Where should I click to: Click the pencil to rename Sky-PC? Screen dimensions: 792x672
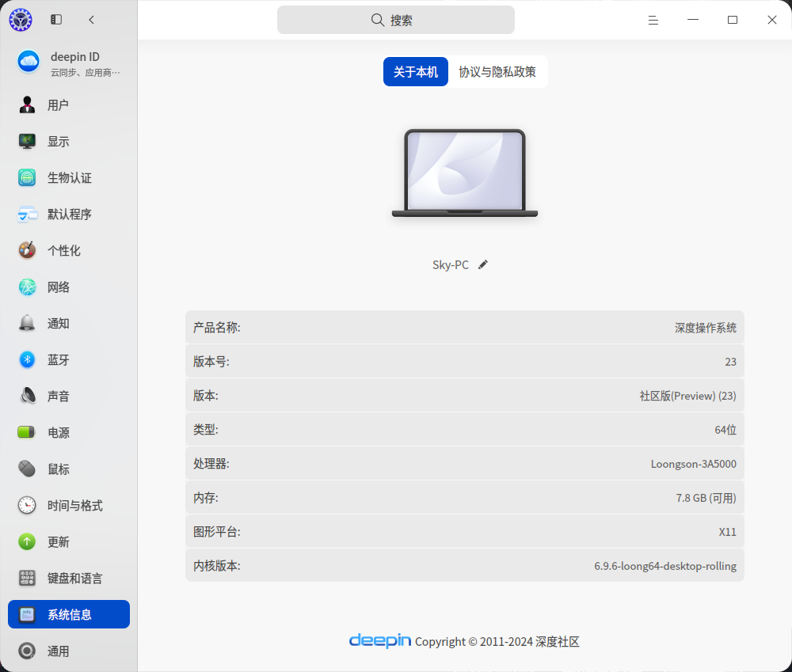[x=483, y=264]
